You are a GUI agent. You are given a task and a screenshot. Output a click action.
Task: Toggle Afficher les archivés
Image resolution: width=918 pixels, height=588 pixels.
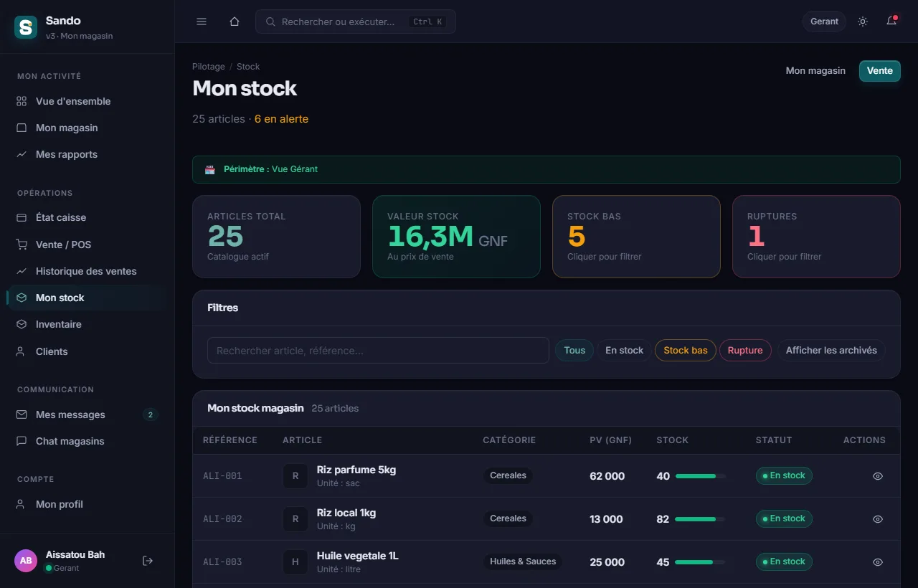tap(831, 351)
